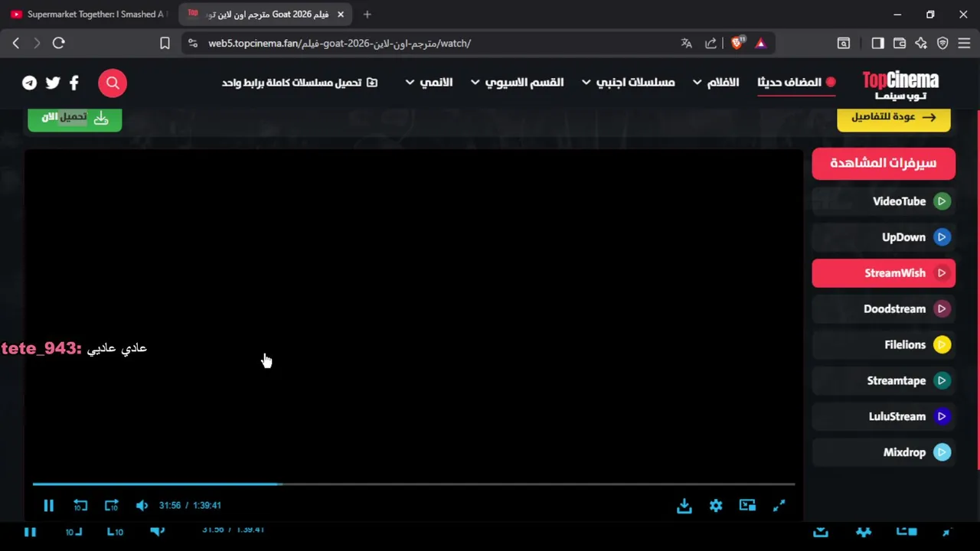Image resolution: width=980 pixels, height=551 pixels.
Task: Download the video from the player bar
Action: [x=684, y=505]
